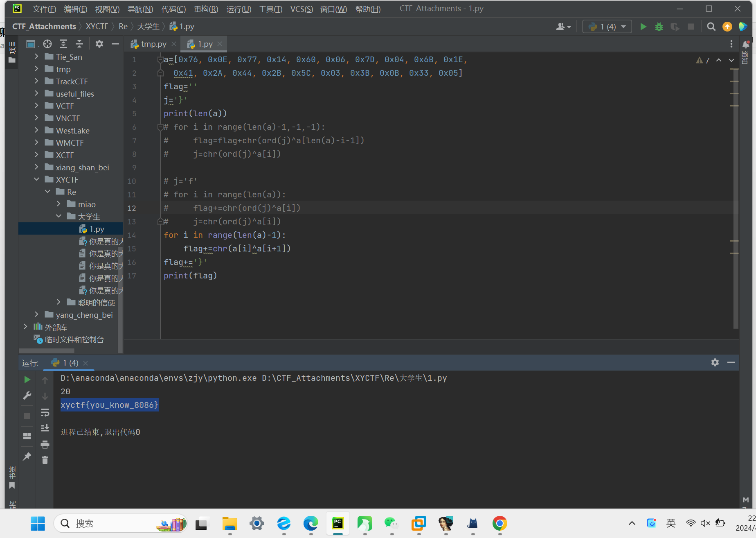Screen dimensions: 756x538
Task: Toggle soft-wrap in run console
Action: coord(45,412)
